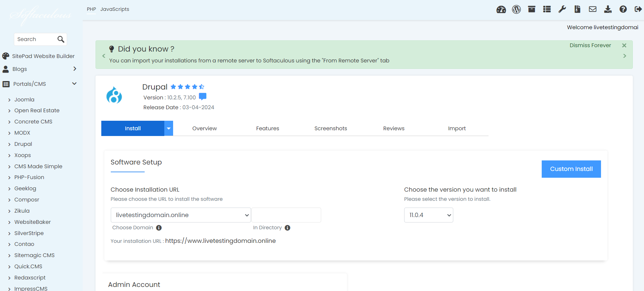Open the JavaScripts menu
The height and width of the screenshot is (291, 644).
(x=115, y=9)
